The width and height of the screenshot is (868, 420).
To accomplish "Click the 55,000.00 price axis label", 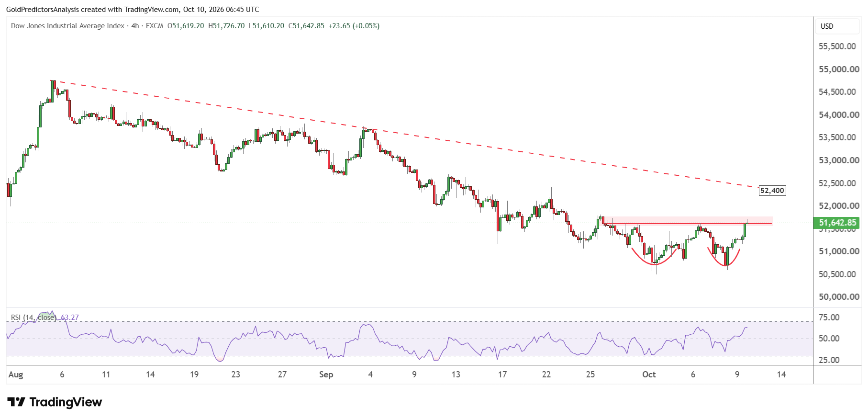I will (x=838, y=69).
